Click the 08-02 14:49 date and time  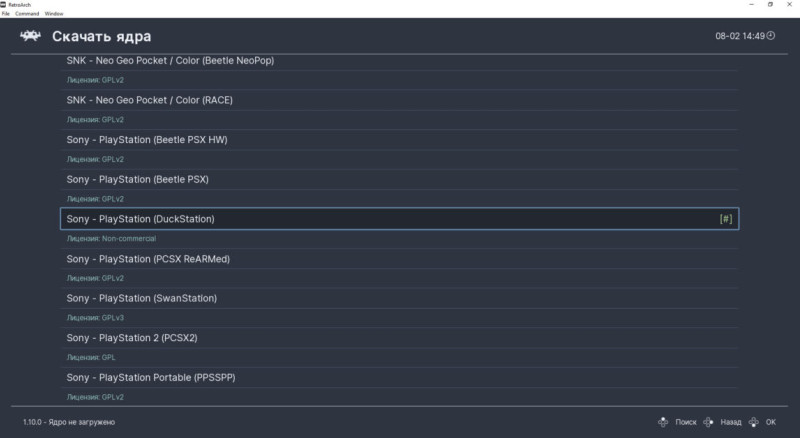[x=740, y=36]
